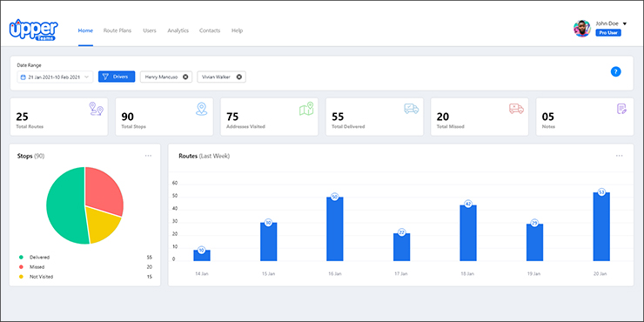The height and width of the screenshot is (322, 644).
Task: Click the Pro User badge
Action: click(x=608, y=32)
